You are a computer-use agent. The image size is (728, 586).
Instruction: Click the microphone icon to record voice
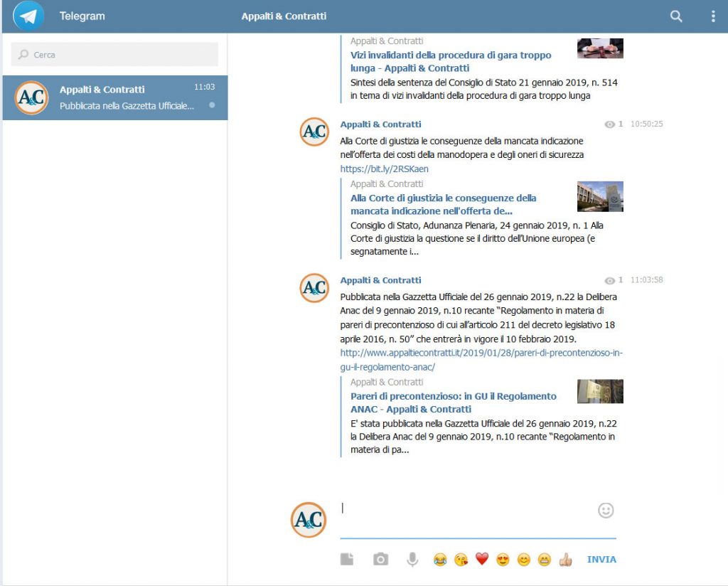tap(412, 560)
